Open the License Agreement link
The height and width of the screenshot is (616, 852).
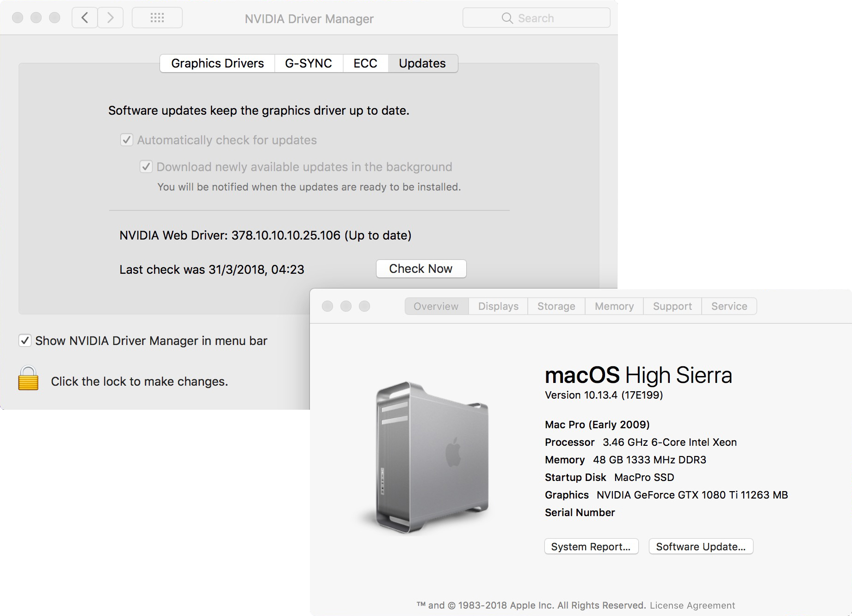click(x=692, y=605)
